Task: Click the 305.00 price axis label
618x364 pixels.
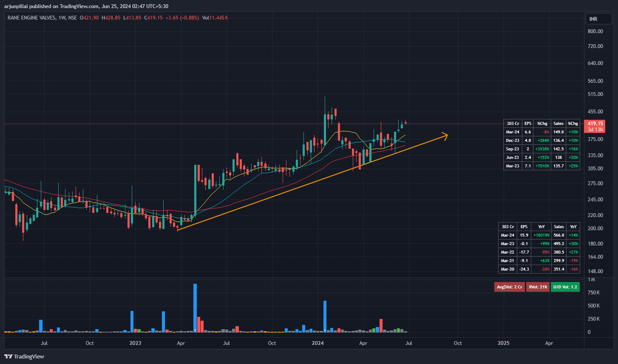Action: coord(595,169)
